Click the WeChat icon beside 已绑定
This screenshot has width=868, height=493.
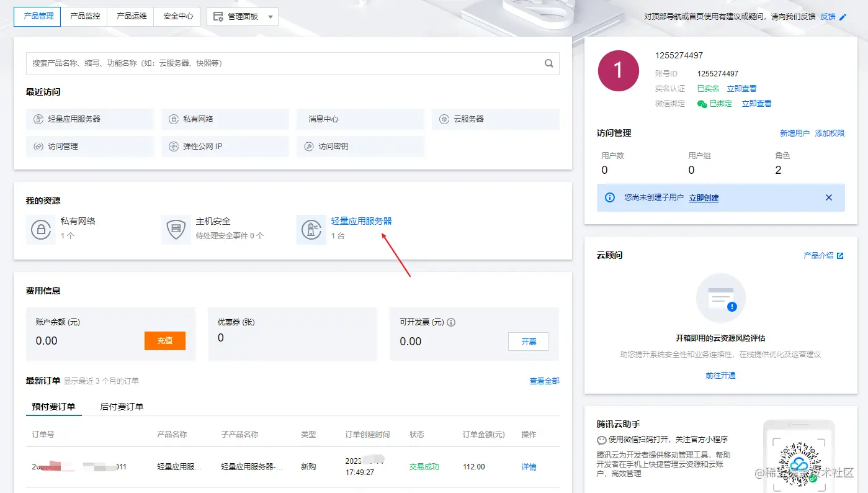[702, 104]
